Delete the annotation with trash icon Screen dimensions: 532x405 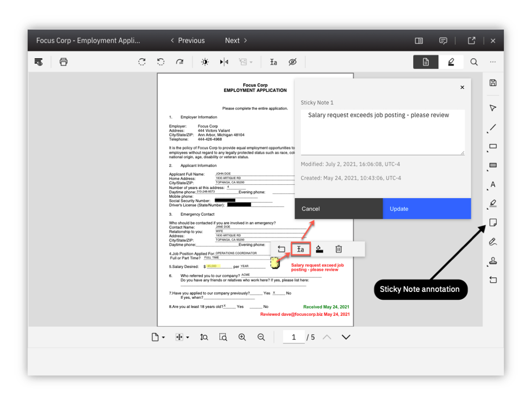pyautogui.click(x=339, y=249)
